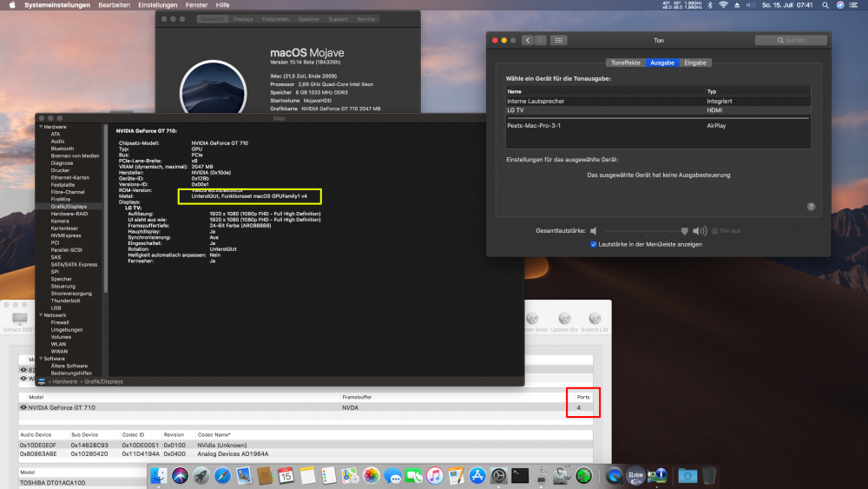The height and width of the screenshot is (489, 868).
Task: Open System Preferences gear in dock
Action: [499, 476]
